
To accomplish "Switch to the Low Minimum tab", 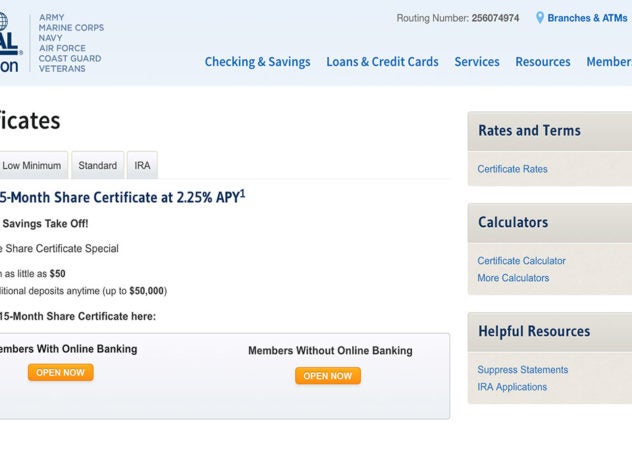I will click(31, 166).
